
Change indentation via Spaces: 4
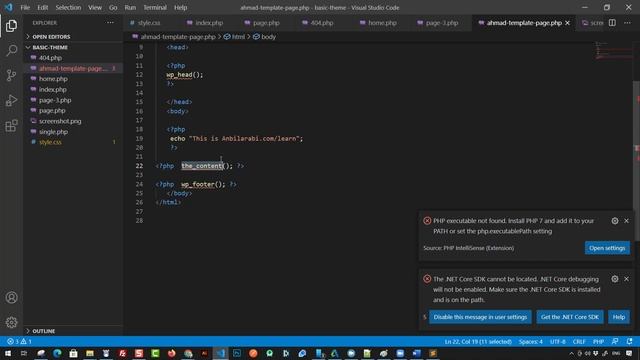[x=531, y=341]
